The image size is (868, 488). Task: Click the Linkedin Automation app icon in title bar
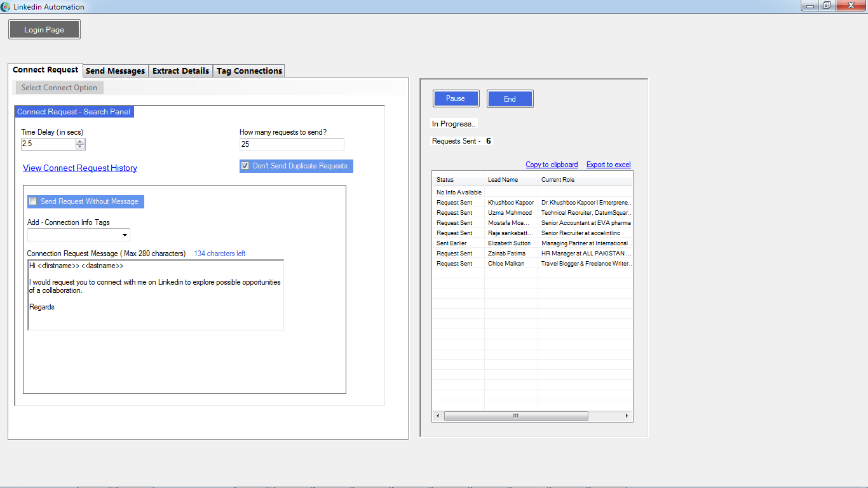(x=6, y=6)
